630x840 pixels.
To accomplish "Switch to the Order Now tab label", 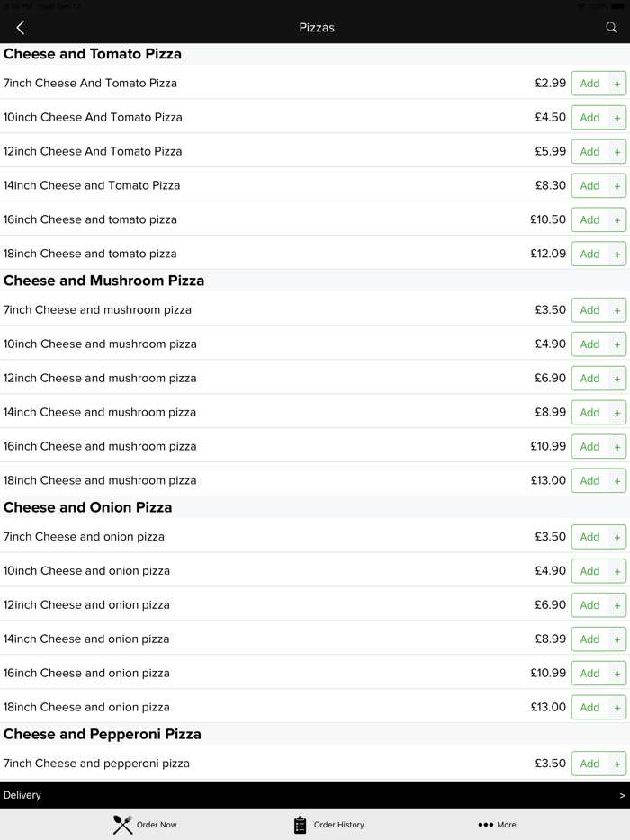I will click(x=157, y=825).
